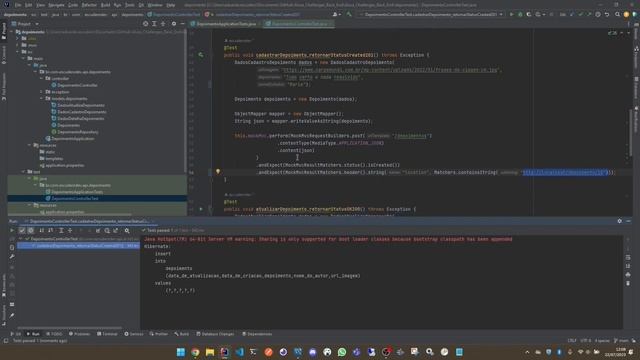
Task: Open the Help menu
Action: click(171, 5)
